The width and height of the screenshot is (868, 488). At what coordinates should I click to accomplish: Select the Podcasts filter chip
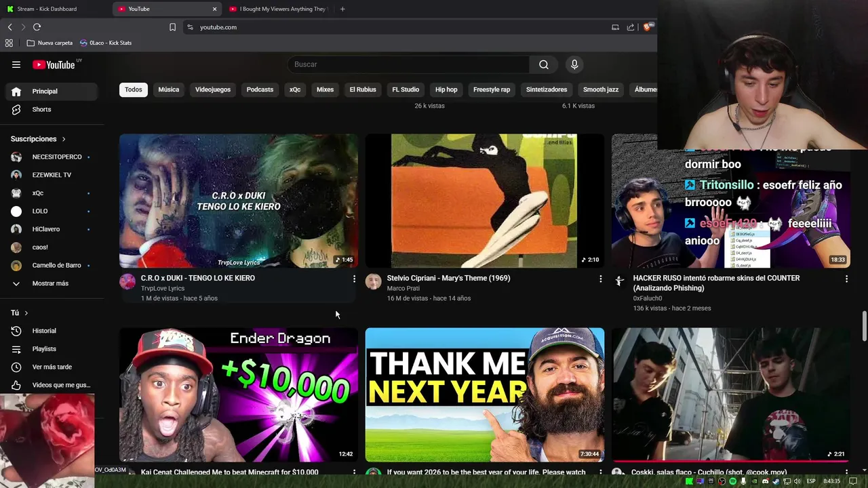click(x=260, y=89)
